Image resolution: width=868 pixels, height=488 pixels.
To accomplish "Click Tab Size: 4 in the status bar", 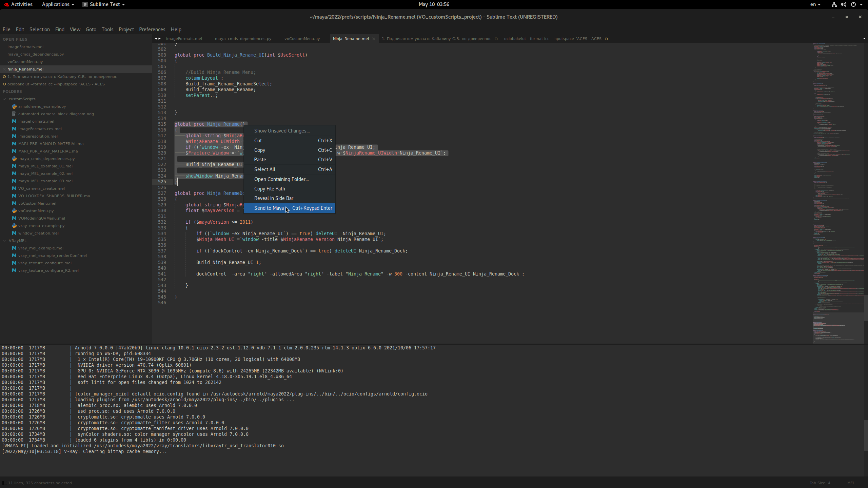I will tap(819, 483).
